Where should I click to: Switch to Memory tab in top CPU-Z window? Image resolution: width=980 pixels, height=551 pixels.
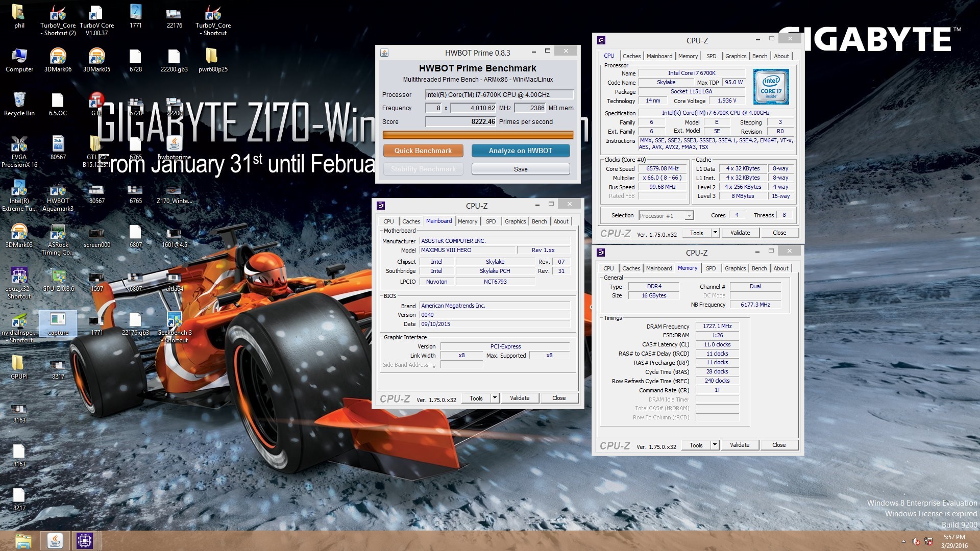pyautogui.click(x=688, y=56)
